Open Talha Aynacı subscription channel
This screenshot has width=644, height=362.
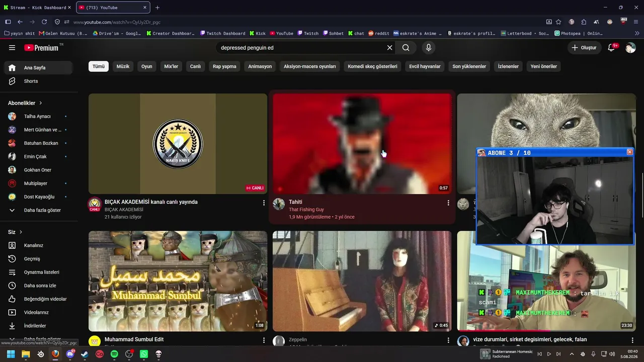pos(39,116)
